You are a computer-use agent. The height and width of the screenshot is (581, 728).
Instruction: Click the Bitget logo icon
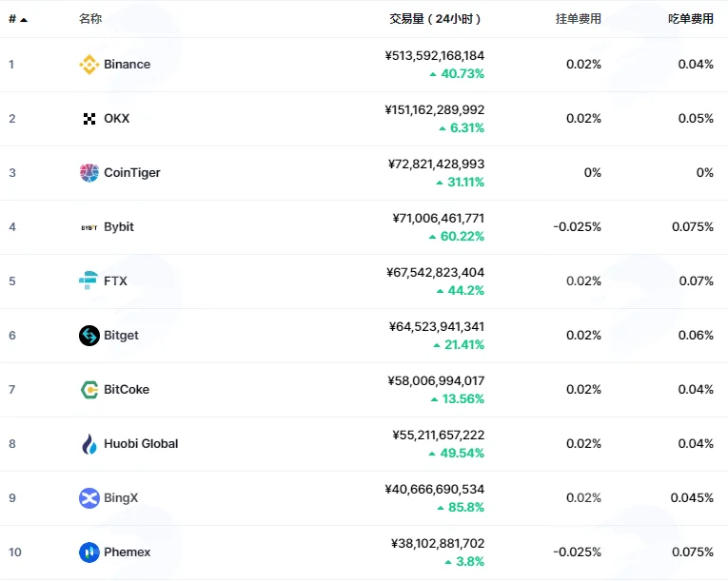tap(89, 336)
